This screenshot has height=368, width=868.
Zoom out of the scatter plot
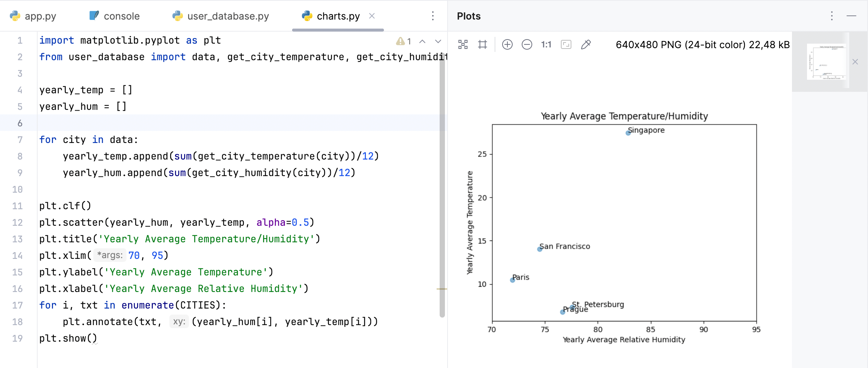click(x=527, y=44)
